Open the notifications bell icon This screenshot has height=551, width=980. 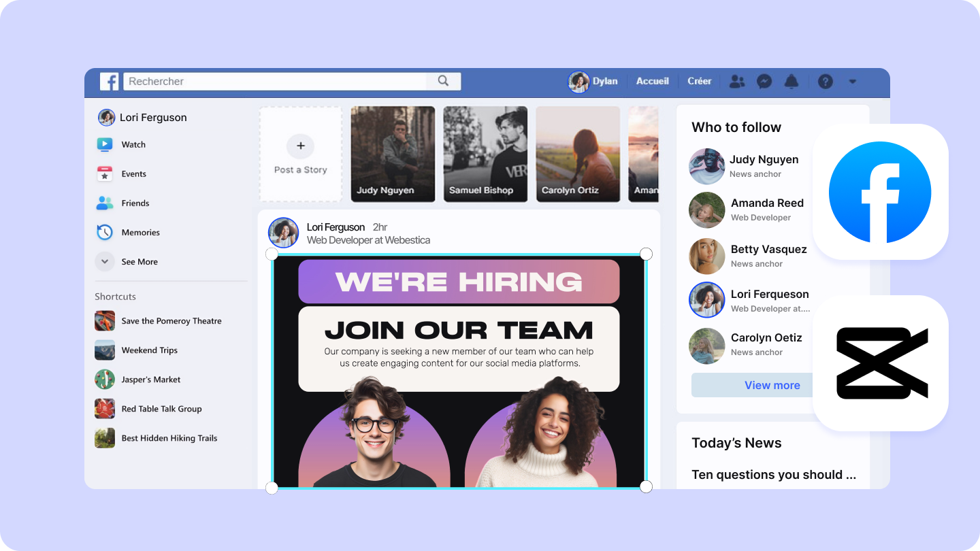791,82
